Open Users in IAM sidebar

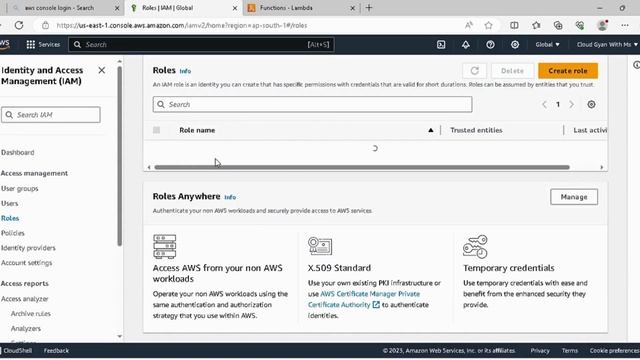tap(9, 203)
